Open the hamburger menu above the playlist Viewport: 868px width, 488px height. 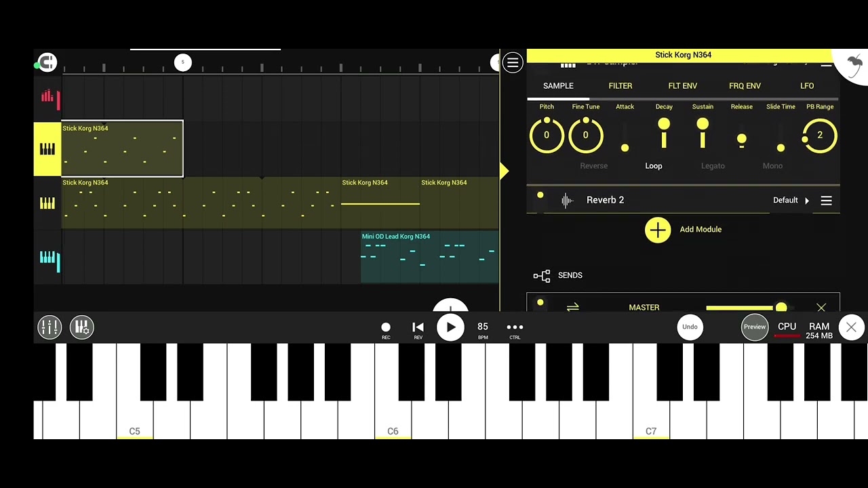pos(512,63)
